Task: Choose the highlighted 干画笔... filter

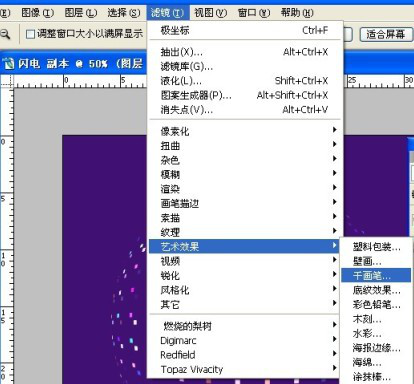Action: click(x=376, y=276)
